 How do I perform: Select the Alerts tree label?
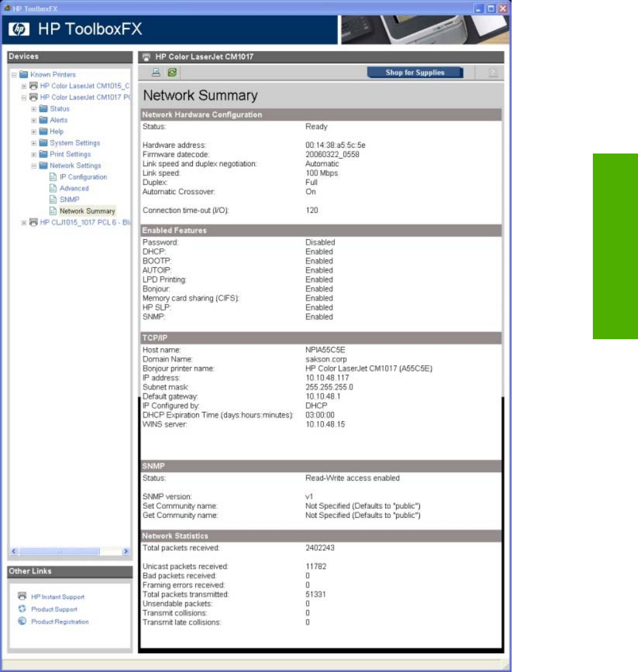tap(59, 120)
